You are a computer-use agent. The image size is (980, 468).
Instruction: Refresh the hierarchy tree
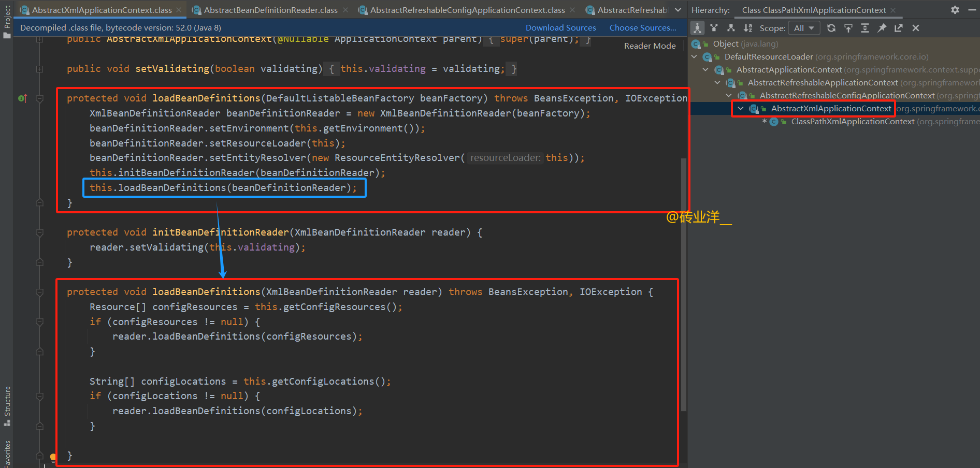pos(831,28)
